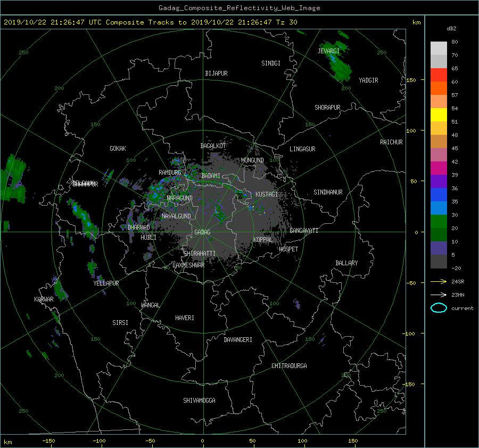The image size is (479, 448).
Task: Click the -150 tick on bottom axis
Action: [x=48, y=441]
